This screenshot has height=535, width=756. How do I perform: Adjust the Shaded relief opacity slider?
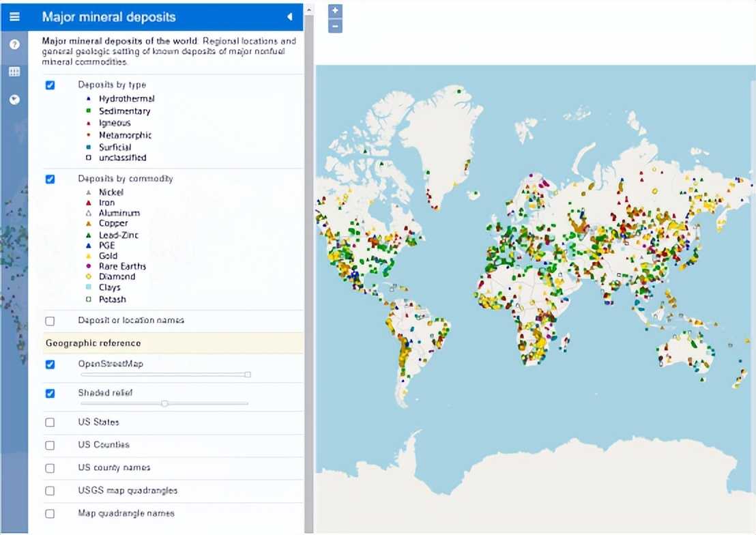tap(164, 403)
